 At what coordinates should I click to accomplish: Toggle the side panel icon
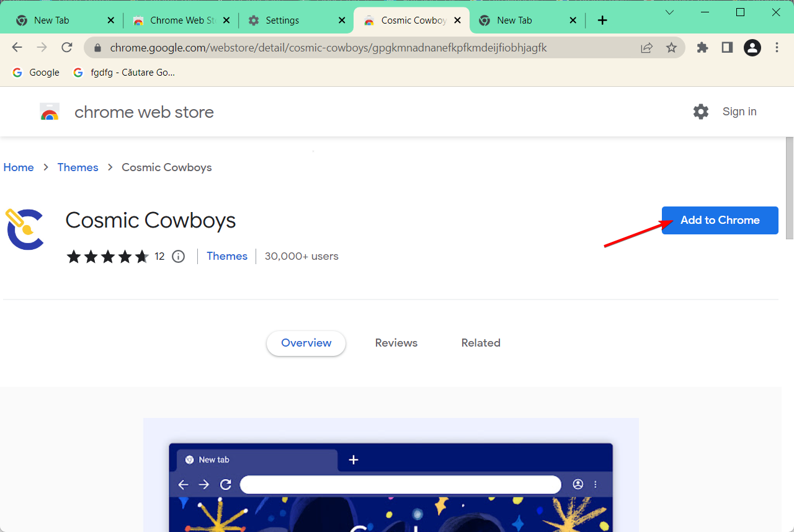pos(727,48)
